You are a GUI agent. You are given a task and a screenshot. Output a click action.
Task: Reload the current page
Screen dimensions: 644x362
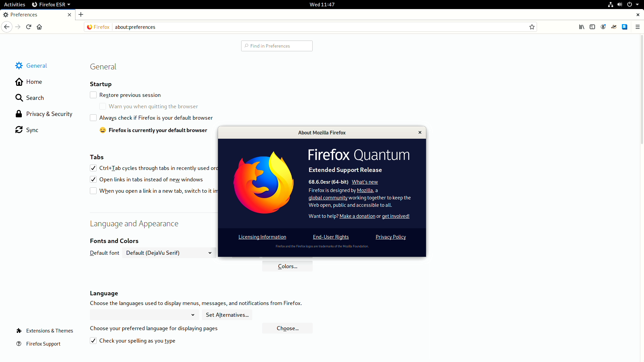pyautogui.click(x=29, y=27)
